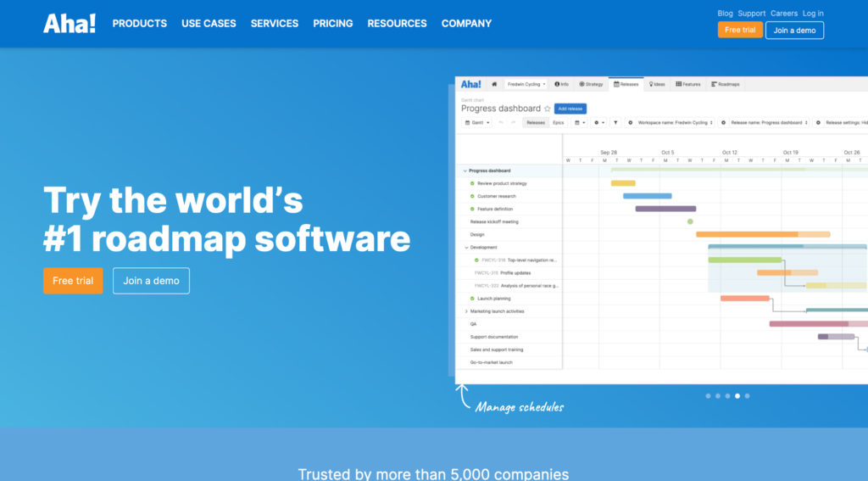Click the home icon in the embedded app toolbar
Screen dimensions: 868x481
[x=494, y=84]
